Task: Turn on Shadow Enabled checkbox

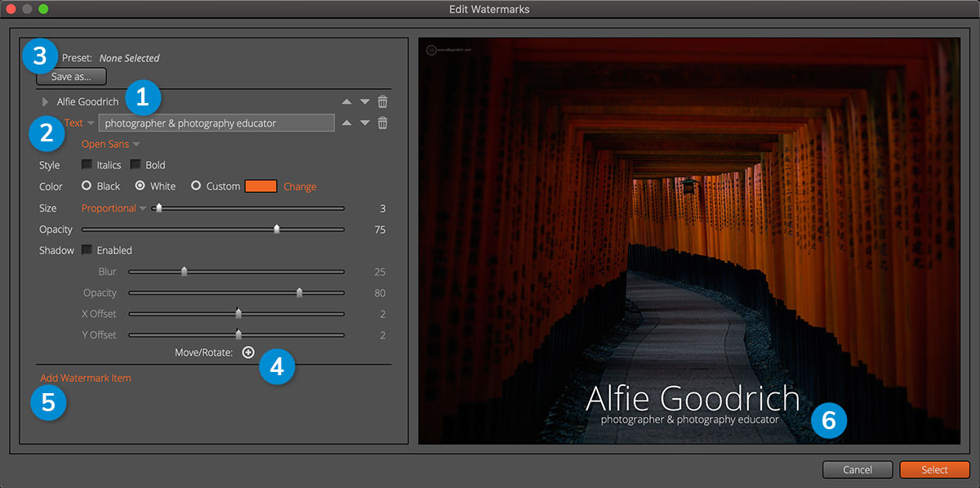Action: (x=87, y=250)
